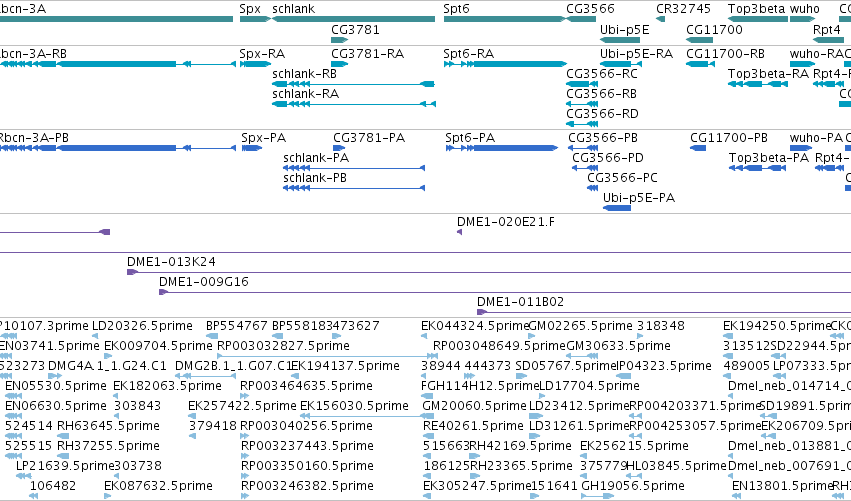
Task: Click EST GH19056.5prime label
Action: (633, 487)
